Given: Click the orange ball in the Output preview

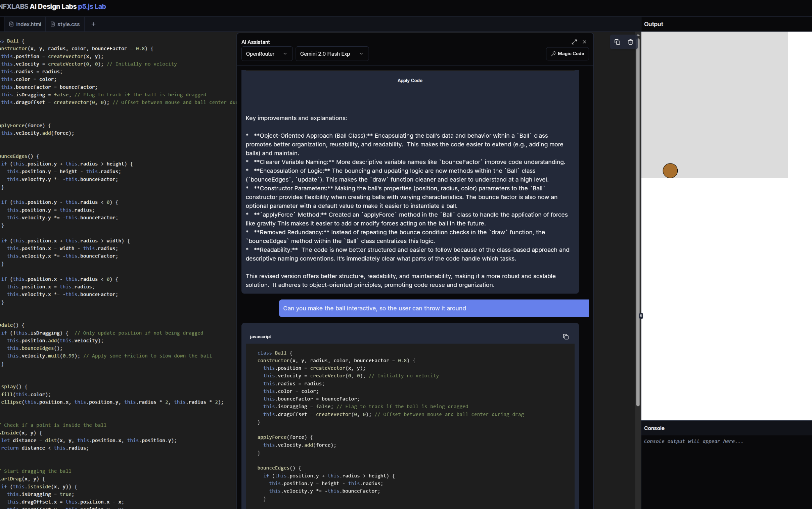Looking at the screenshot, I should pos(670,170).
